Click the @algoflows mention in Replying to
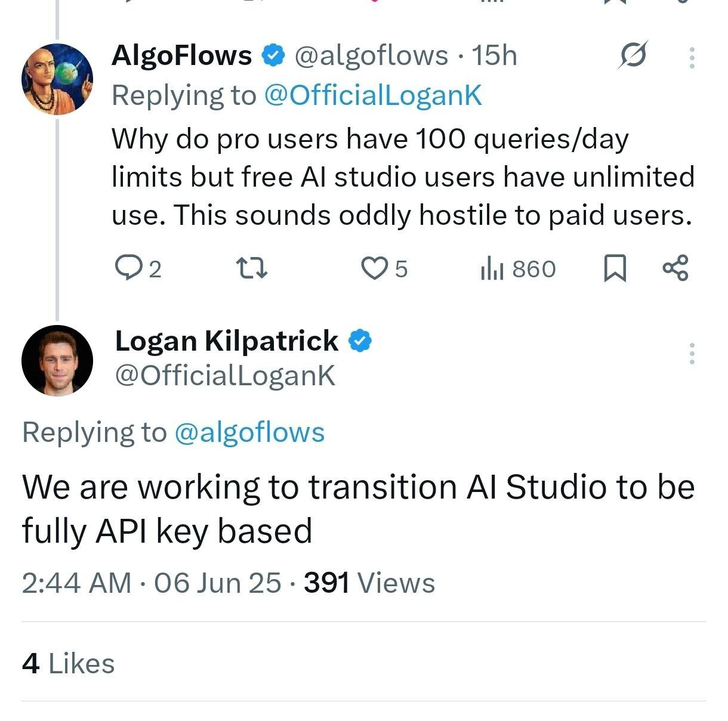Screen dimensions: 728x721 (249, 432)
